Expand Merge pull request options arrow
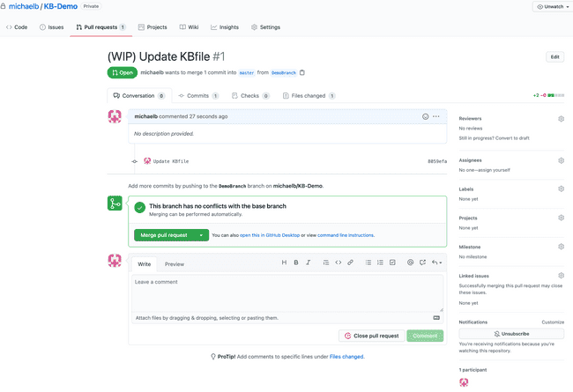 (x=201, y=235)
